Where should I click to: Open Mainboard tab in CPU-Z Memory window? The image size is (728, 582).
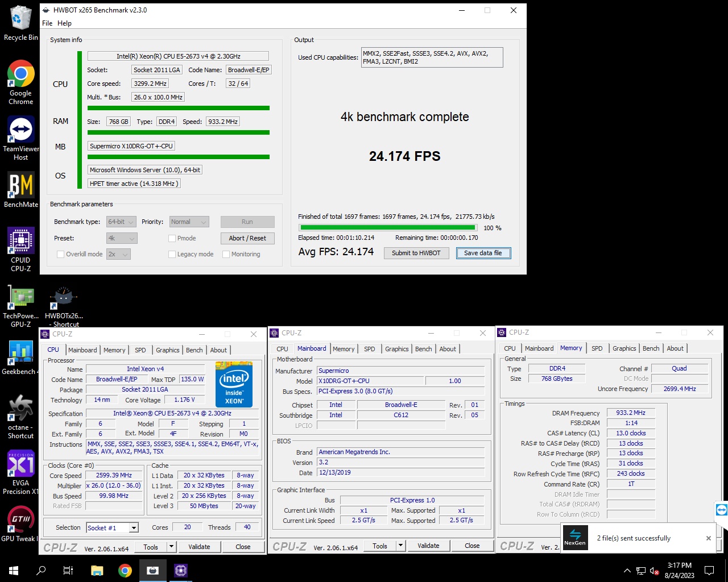pos(539,348)
